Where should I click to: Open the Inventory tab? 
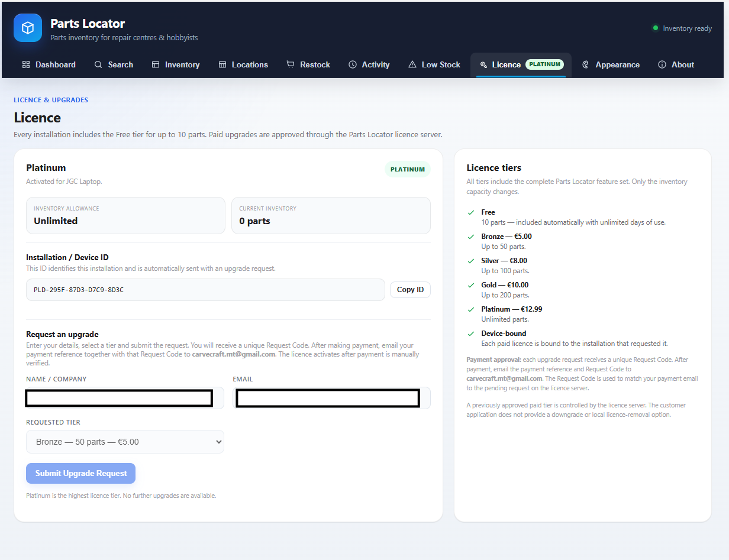176,64
